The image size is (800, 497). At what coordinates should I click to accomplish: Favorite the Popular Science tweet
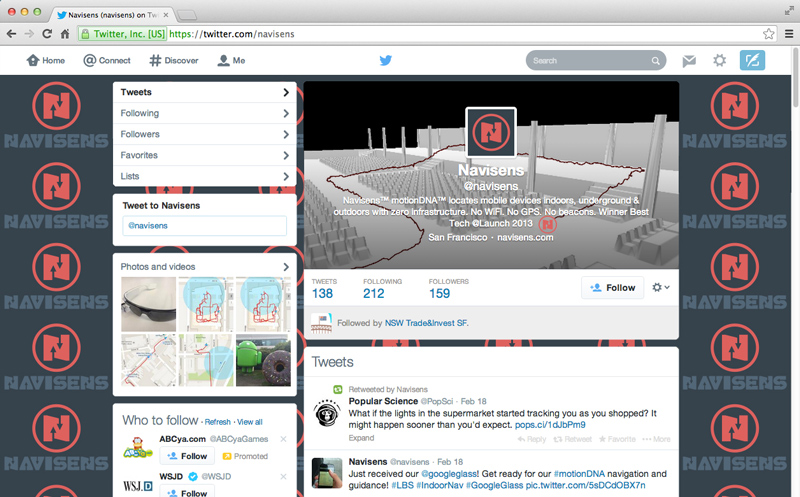(617, 439)
